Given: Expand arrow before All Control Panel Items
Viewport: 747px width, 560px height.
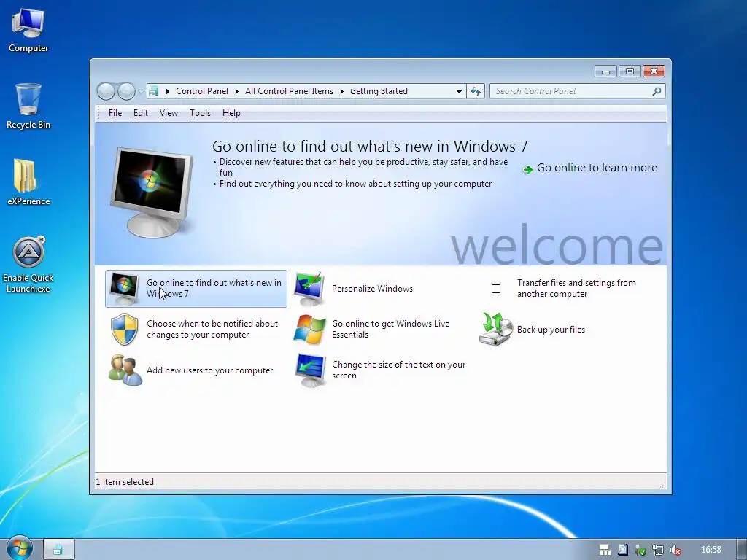Looking at the screenshot, I should (x=237, y=91).
